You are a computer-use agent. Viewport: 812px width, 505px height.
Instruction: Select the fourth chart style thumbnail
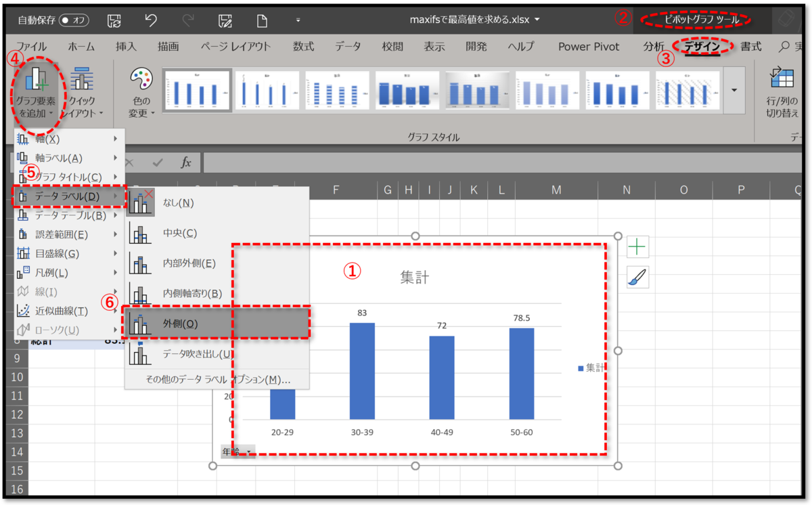407,91
